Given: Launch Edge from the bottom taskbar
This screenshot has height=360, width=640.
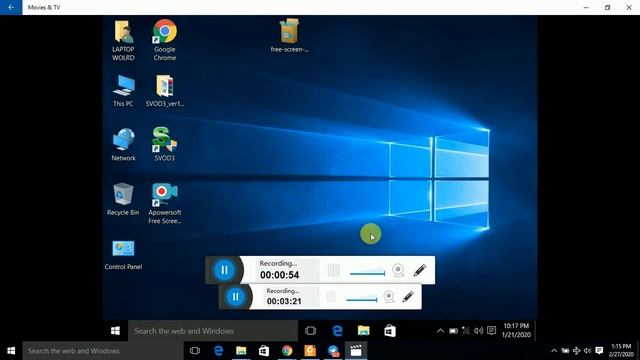Looking at the screenshot, I should click(218, 351).
